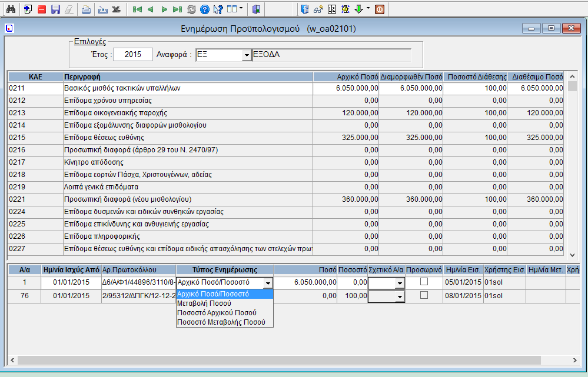Click the ΚΑΕ column header
The image size is (588, 377).
click(36, 77)
